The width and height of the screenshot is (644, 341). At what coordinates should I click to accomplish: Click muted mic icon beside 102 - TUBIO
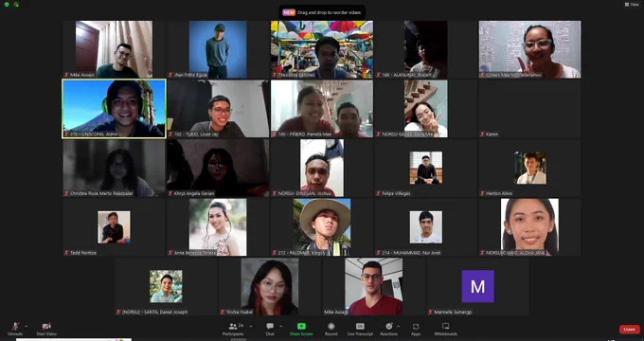click(x=170, y=135)
